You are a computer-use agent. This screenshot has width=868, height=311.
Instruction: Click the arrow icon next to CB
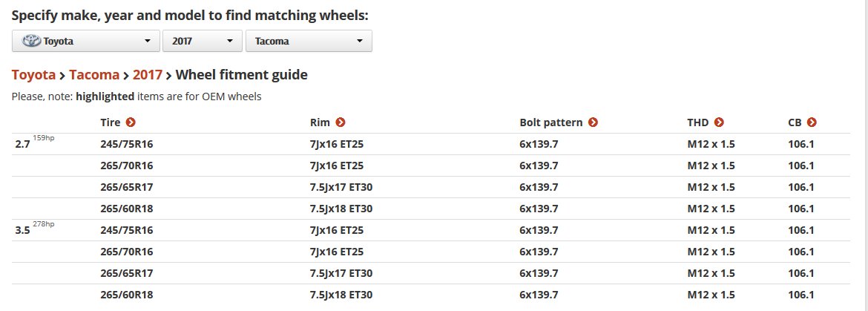coord(812,122)
